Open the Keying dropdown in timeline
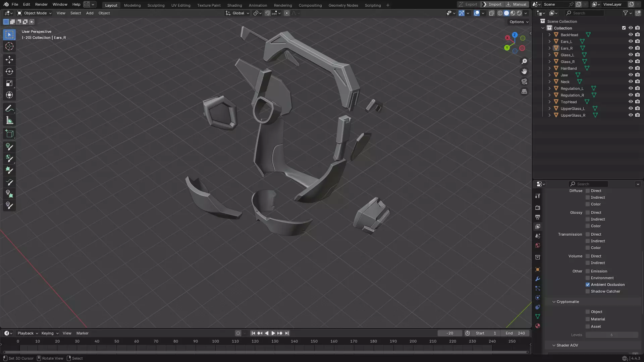644x362 pixels. (50, 333)
